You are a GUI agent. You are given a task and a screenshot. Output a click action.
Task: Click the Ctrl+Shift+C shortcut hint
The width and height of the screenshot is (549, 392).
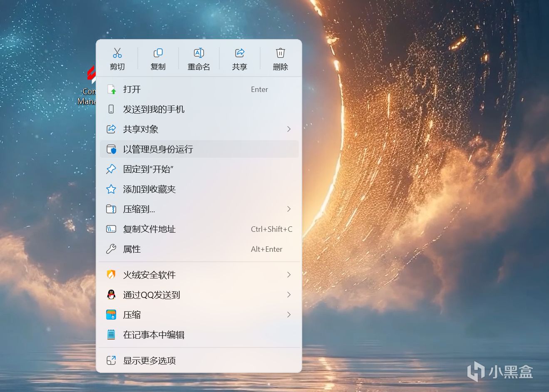point(272,229)
